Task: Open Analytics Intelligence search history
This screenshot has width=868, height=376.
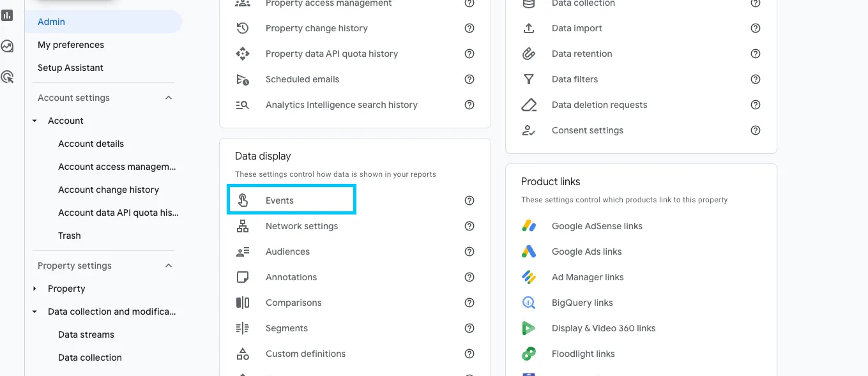Action: coord(342,105)
